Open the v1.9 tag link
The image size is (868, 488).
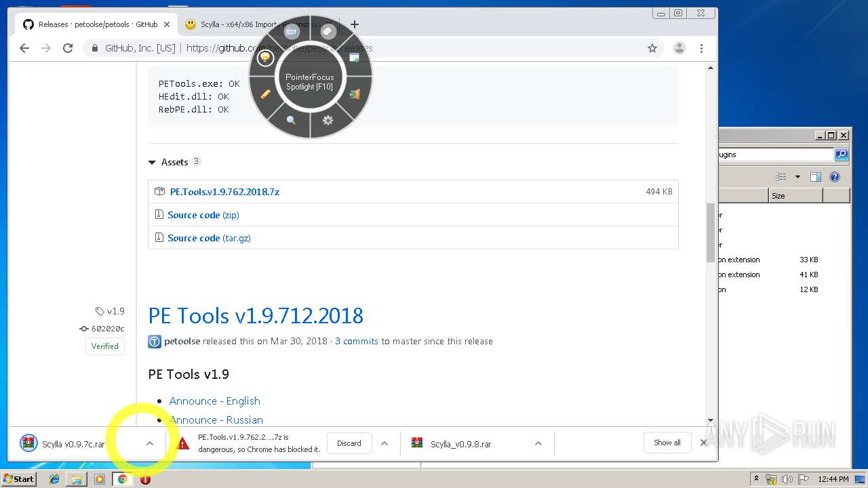110,311
